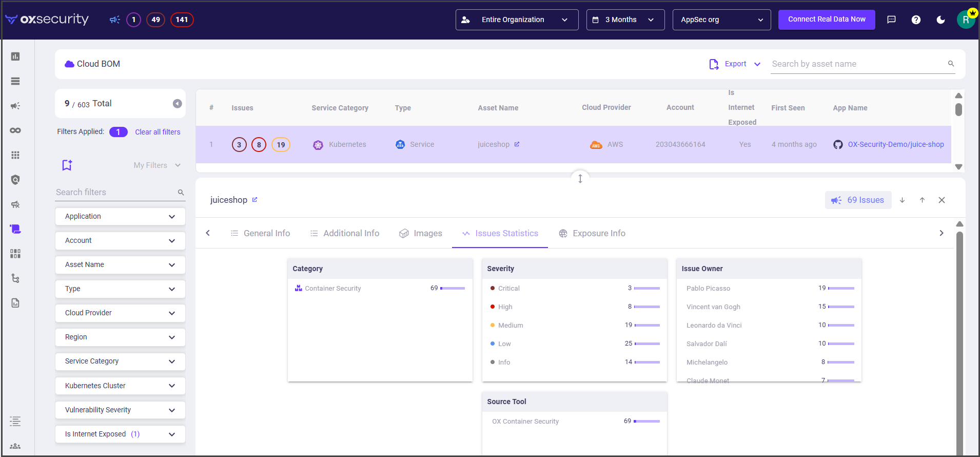Open the Entire Organization dropdown
980x457 pixels.
[x=517, y=20]
